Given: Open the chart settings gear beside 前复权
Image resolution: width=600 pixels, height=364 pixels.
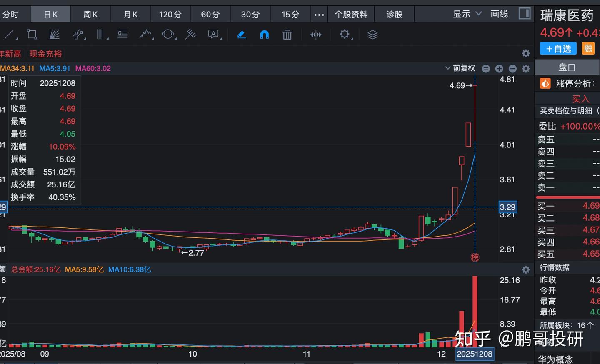Looking at the screenshot, I should pyautogui.click(x=526, y=68).
